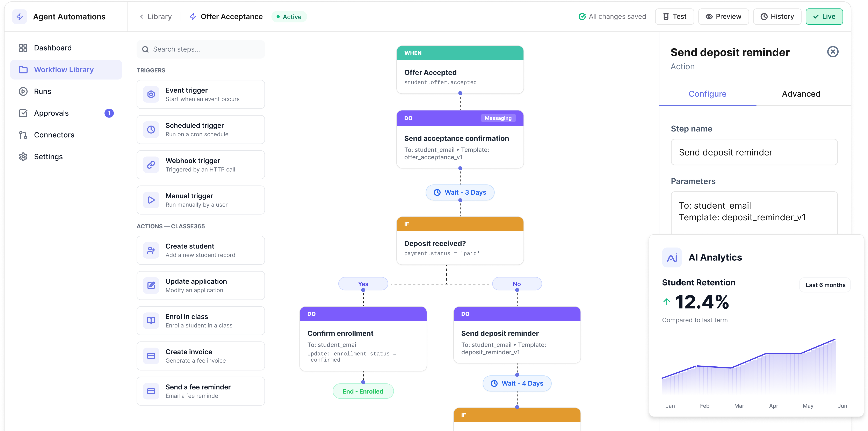868x431 pixels.
Task: Pick the Create student action icon
Action: (151, 250)
